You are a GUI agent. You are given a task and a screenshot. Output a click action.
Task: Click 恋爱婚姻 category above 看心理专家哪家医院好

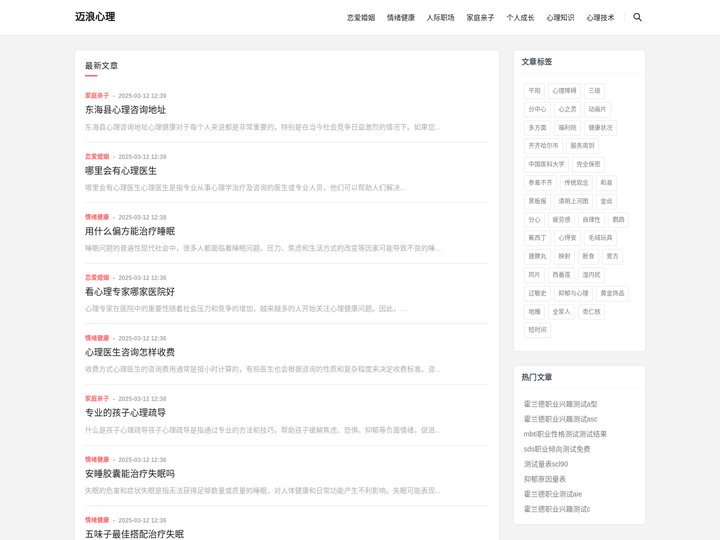coord(97,277)
